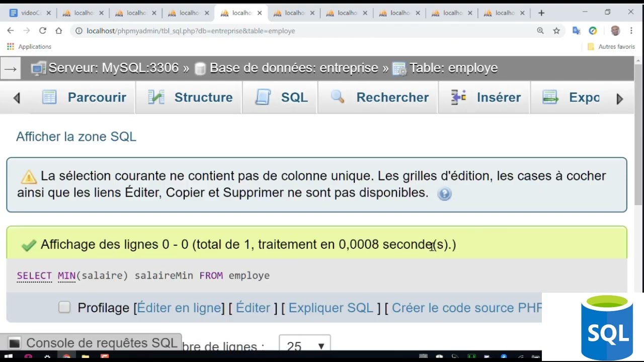Open the Structure tab
644x362 pixels.
(190, 98)
